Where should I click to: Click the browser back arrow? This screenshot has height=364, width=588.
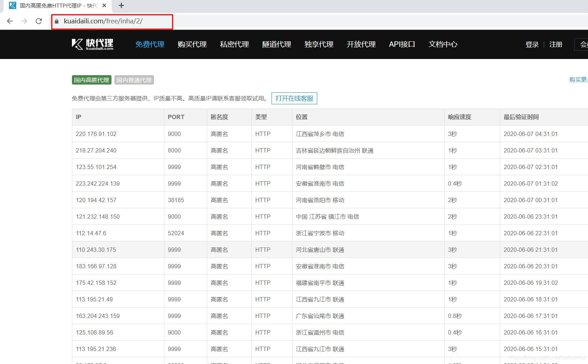click(x=10, y=21)
